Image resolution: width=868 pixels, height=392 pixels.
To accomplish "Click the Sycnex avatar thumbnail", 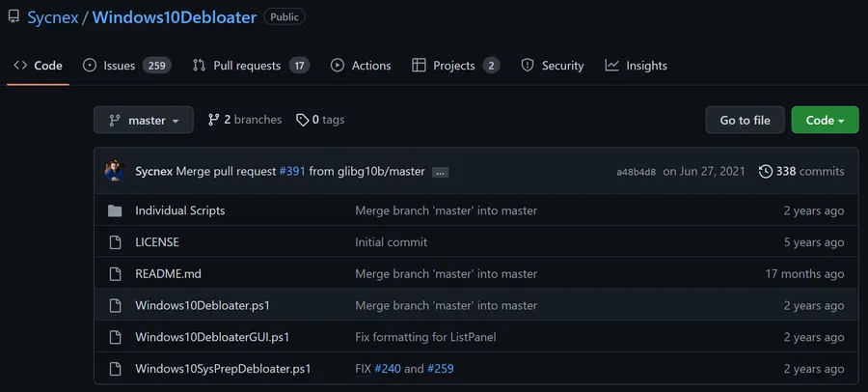I will pyautogui.click(x=115, y=171).
